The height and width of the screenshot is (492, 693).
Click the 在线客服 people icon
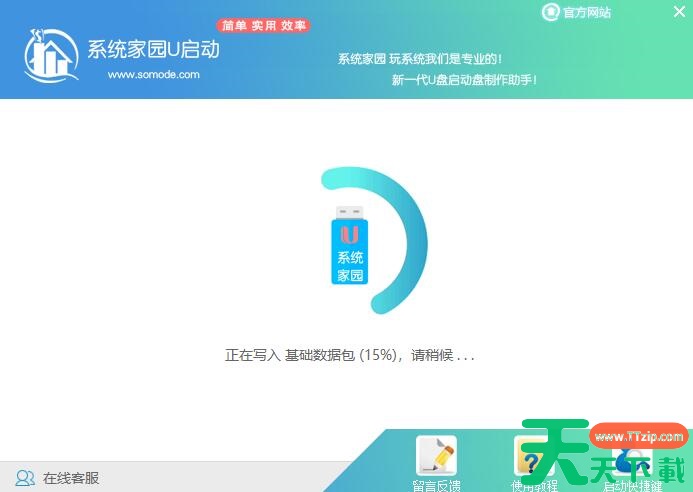click(25, 478)
